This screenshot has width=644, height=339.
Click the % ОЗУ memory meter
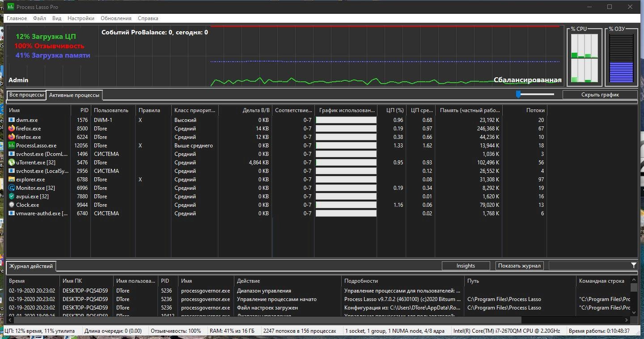pyautogui.click(x=622, y=58)
